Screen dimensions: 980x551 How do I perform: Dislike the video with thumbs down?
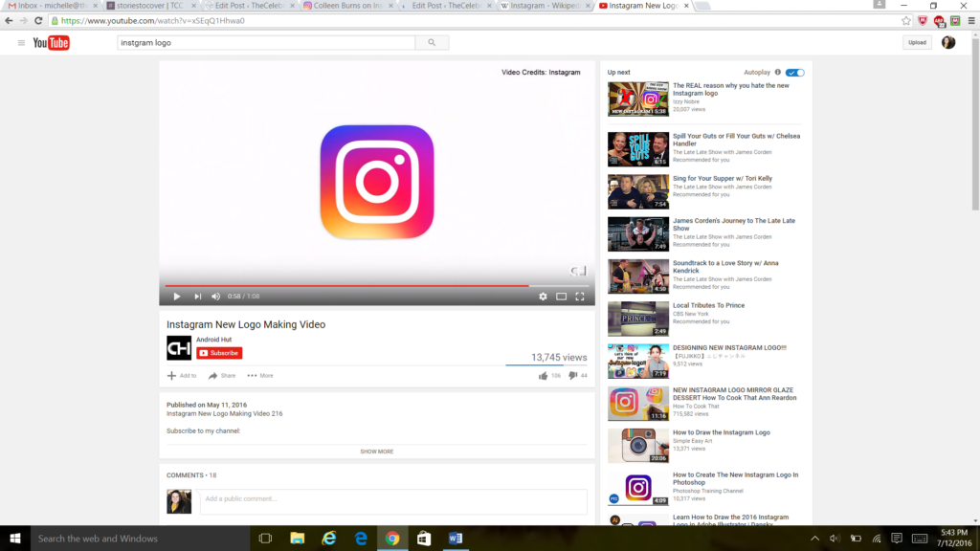[572, 376]
